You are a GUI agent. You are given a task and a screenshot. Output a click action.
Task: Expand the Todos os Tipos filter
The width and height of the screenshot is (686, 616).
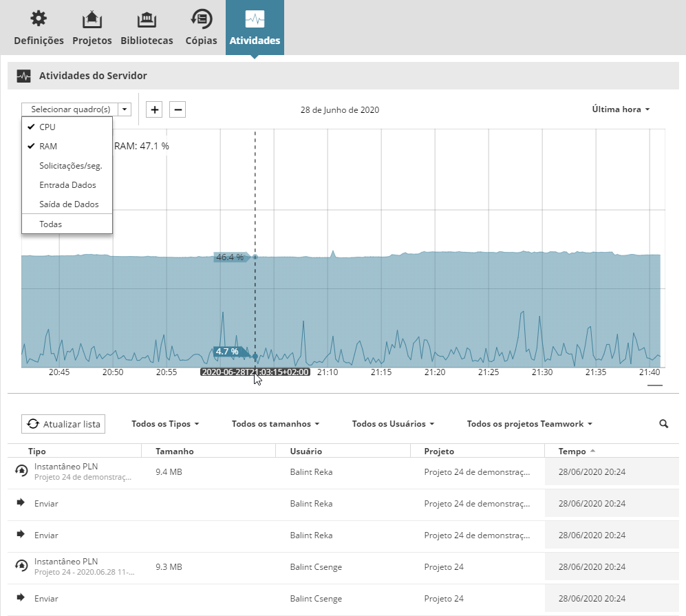tap(165, 424)
